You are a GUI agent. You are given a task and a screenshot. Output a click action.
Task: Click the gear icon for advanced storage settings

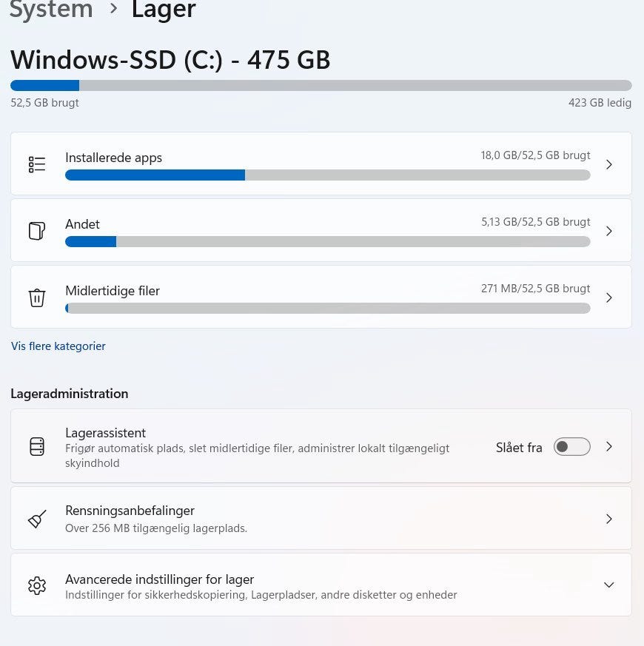(x=36, y=585)
